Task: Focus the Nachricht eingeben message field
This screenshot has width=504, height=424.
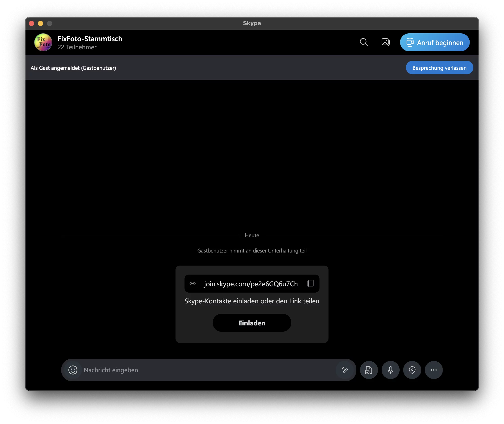Action: coord(209,370)
